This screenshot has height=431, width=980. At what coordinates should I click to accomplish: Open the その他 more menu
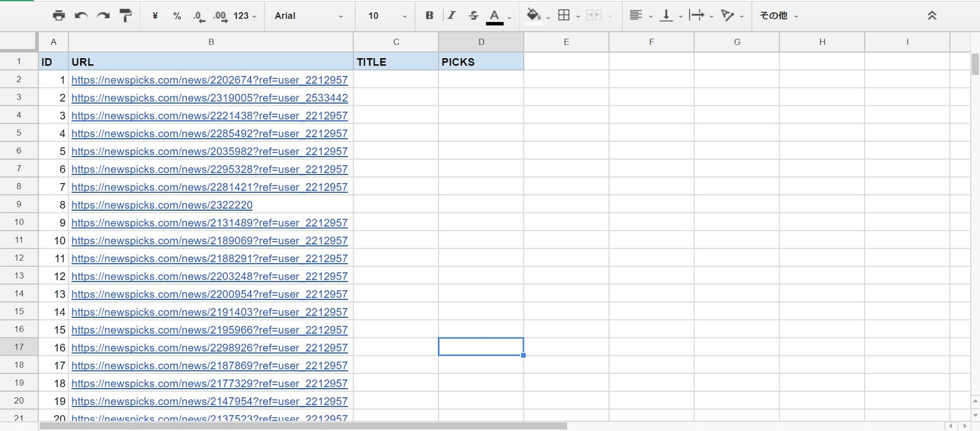778,16
